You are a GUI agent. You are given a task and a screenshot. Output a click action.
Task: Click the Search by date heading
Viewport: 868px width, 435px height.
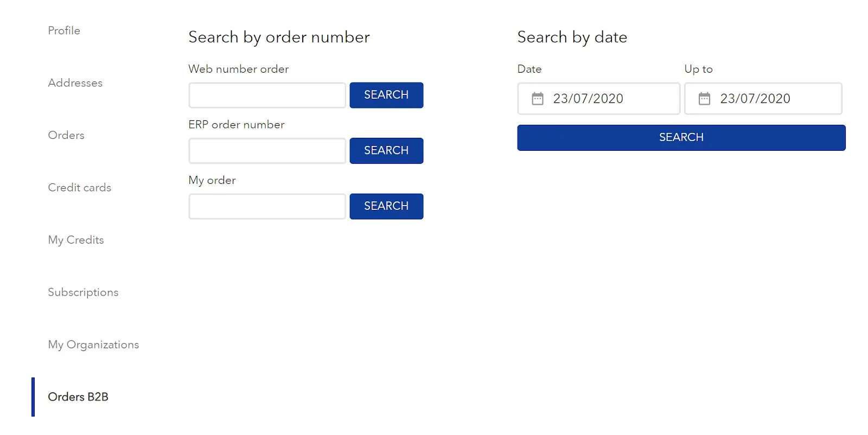[x=572, y=37]
